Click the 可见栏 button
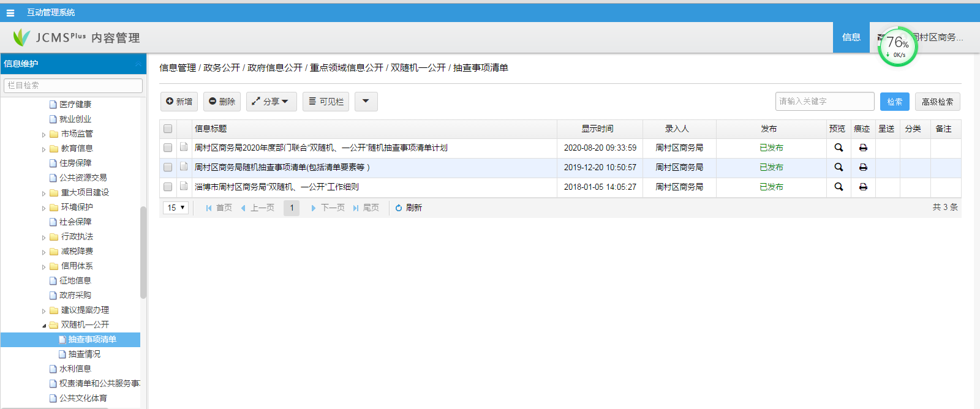This screenshot has width=980, height=409. (x=326, y=102)
